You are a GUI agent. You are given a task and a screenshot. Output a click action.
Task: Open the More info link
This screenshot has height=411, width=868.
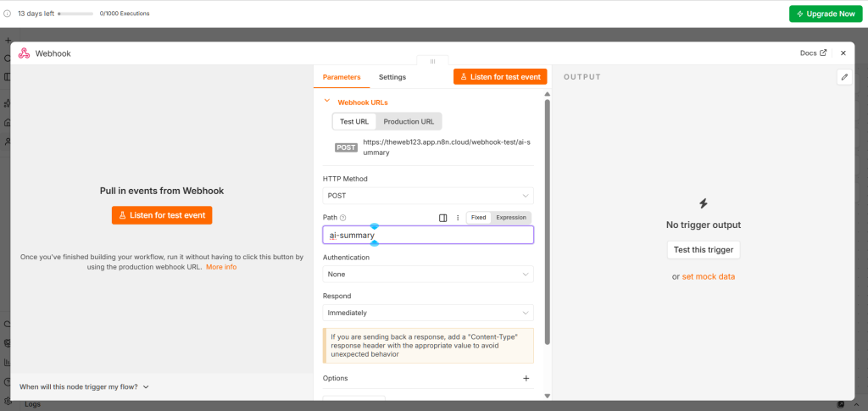coord(221,267)
